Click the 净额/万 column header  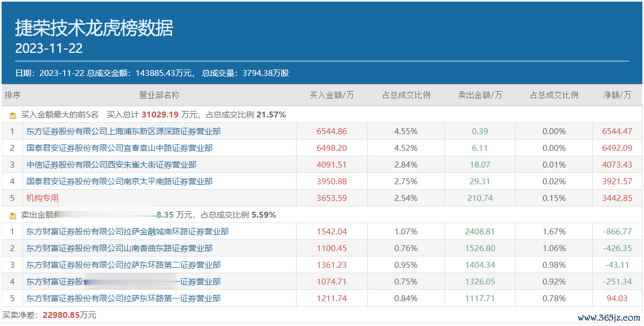coord(617,95)
